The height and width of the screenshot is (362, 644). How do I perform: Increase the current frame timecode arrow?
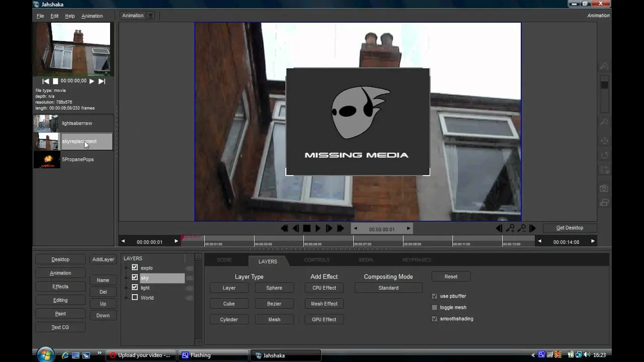408,228
